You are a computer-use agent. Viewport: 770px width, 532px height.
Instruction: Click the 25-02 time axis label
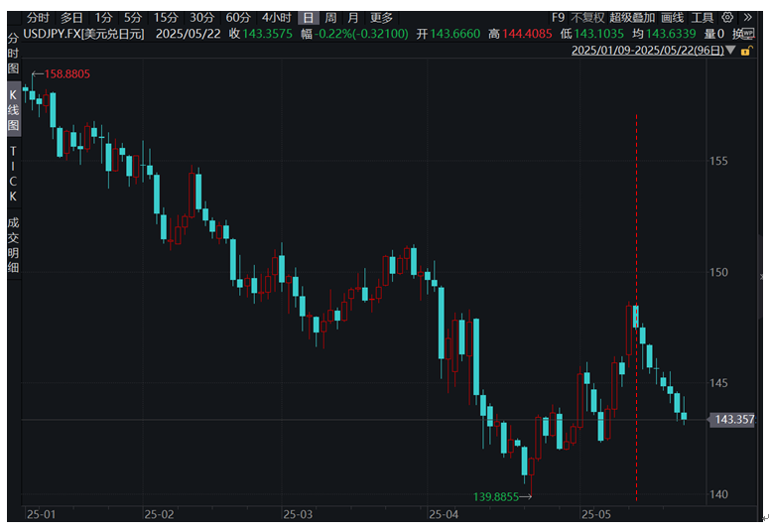point(159,514)
